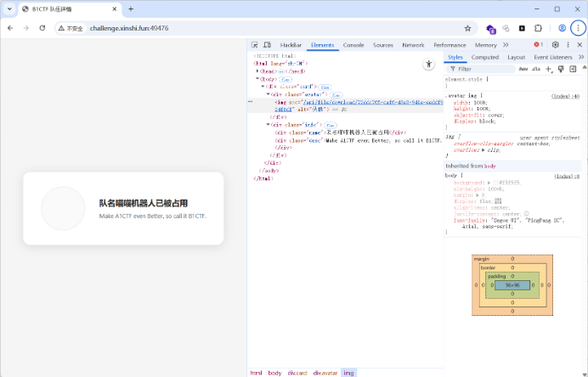Bookmark this page with the star icon

467,28
